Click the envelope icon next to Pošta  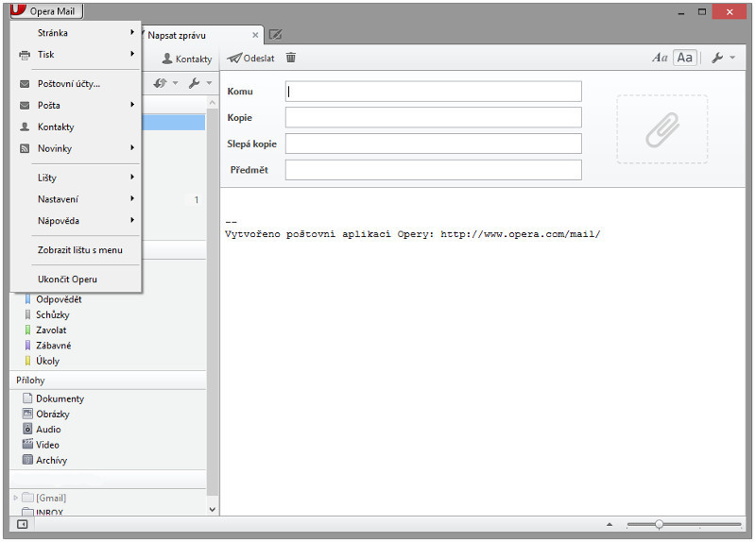click(x=25, y=105)
